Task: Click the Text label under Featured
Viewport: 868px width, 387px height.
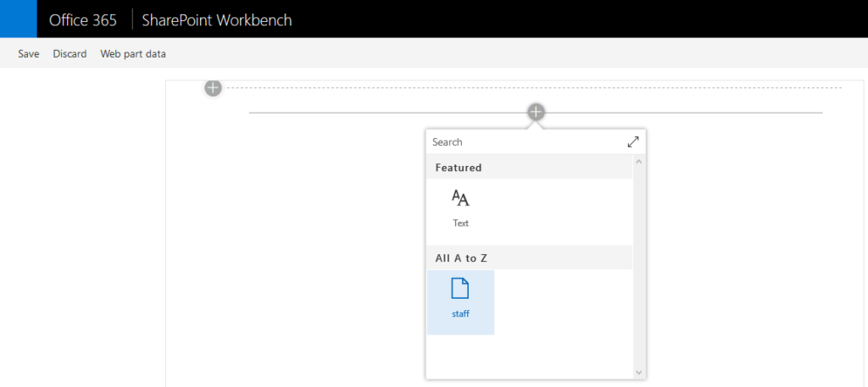Action: pyautogui.click(x=460, y=224)
